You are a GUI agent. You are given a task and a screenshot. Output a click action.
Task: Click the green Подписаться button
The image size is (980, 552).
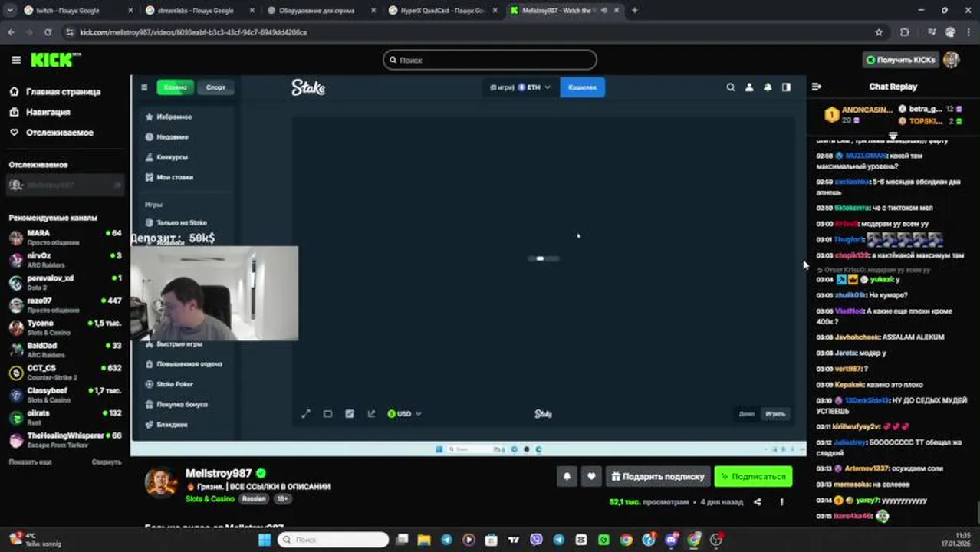[x=753, y=476]
